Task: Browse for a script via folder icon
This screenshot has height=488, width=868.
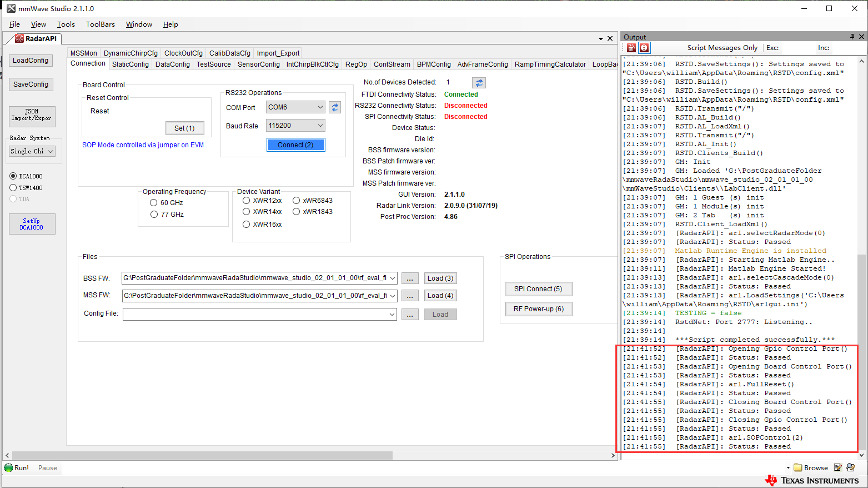Action: click(798, 468)
